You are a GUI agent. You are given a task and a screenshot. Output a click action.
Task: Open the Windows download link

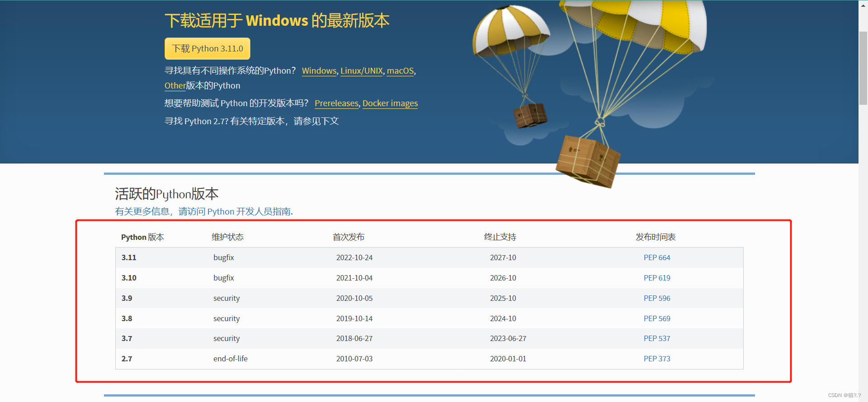[x=319, y=71]
